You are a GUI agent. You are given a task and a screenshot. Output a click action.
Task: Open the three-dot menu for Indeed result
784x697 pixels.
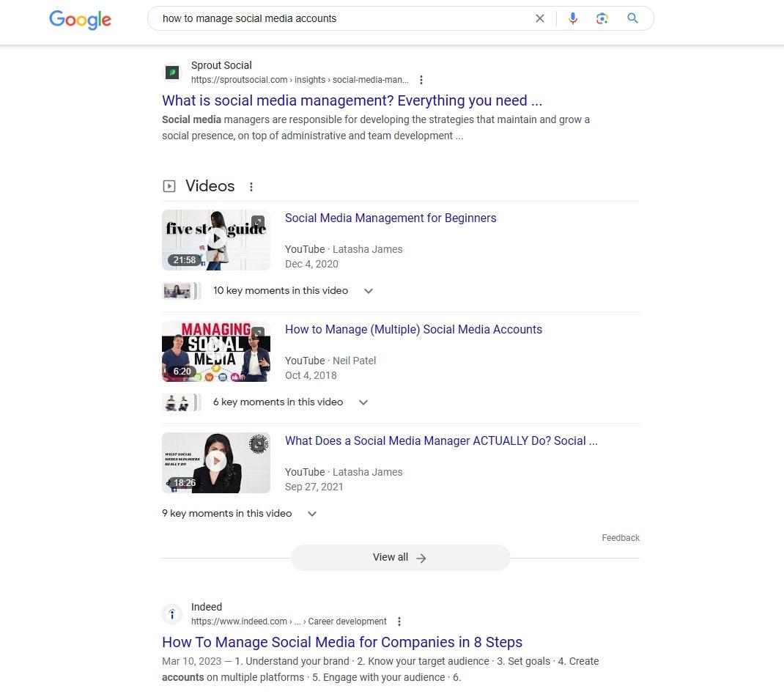point(399,622)
